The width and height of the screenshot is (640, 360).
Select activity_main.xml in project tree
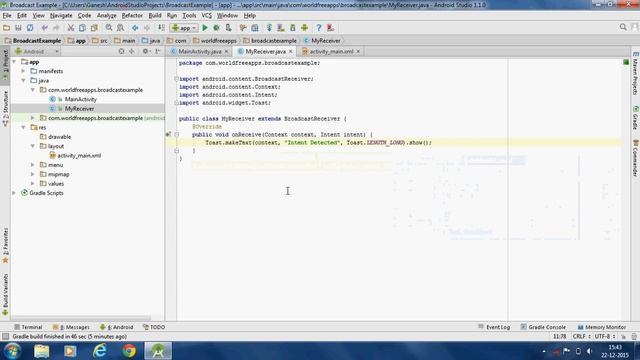(79, 156)
